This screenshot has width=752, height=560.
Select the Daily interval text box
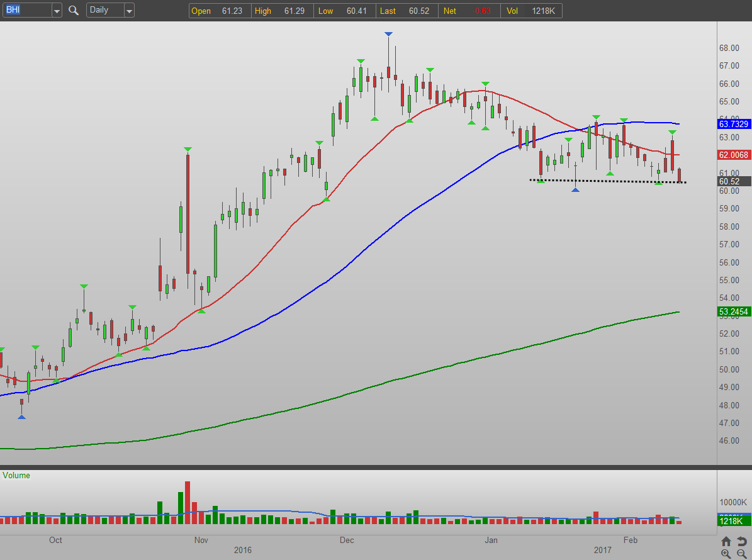tap(104, 10)
